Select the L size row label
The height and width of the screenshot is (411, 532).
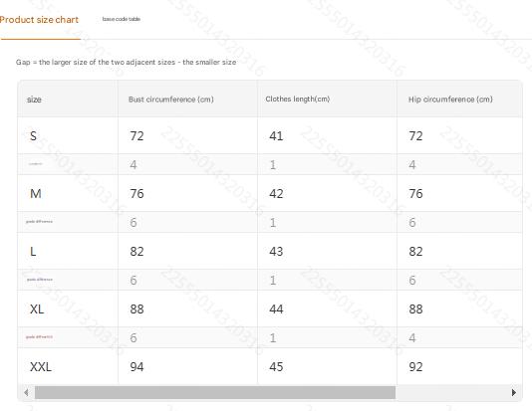pos(33,252)
